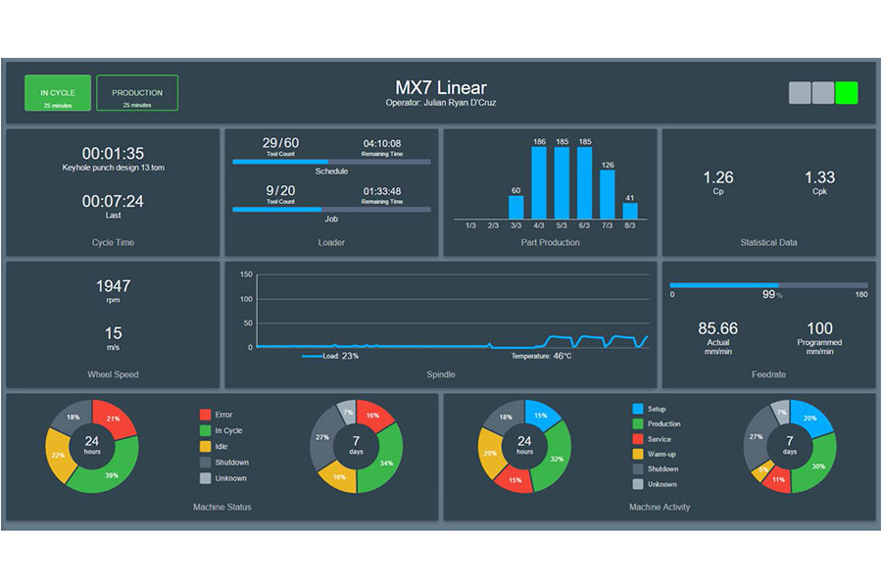Screen dimensions: 882x588
Task: Click the green IN CYCLE status button
Action: 58,93
